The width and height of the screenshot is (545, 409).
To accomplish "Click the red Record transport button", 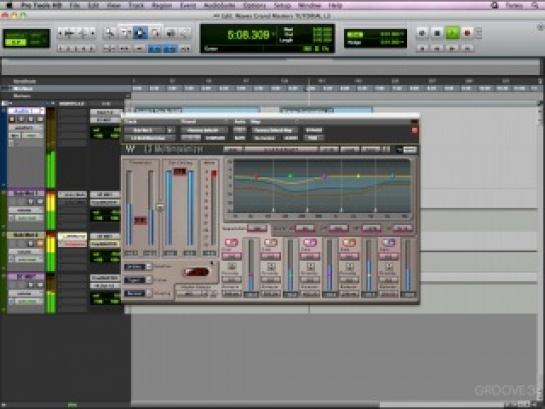I will click(x=467, y=33).
